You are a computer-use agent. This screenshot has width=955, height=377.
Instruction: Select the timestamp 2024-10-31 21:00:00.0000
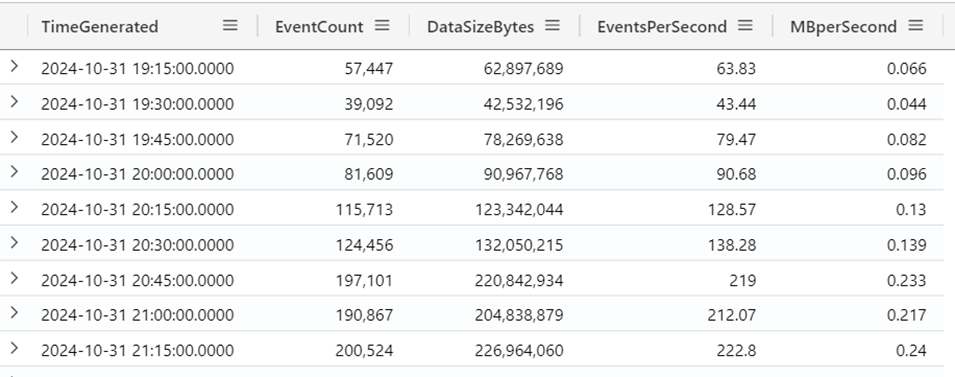coord(138,315)
